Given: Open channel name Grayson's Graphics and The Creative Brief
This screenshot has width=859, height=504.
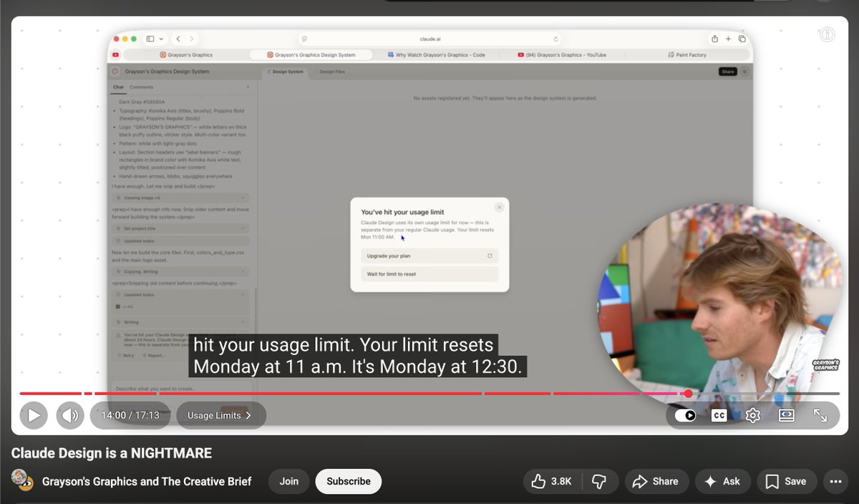Looking at the screenshot, I should point(147,482).
